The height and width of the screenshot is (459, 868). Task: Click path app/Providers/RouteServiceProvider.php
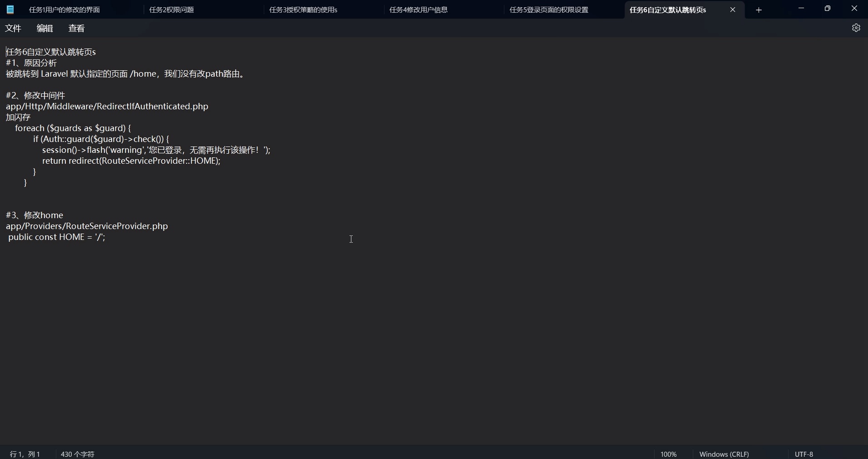87,226
